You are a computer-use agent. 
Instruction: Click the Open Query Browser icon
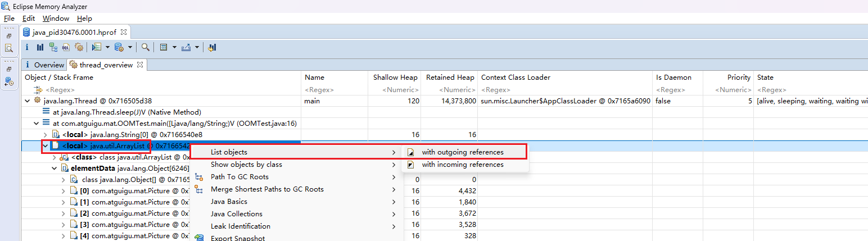tap(119, 48)
